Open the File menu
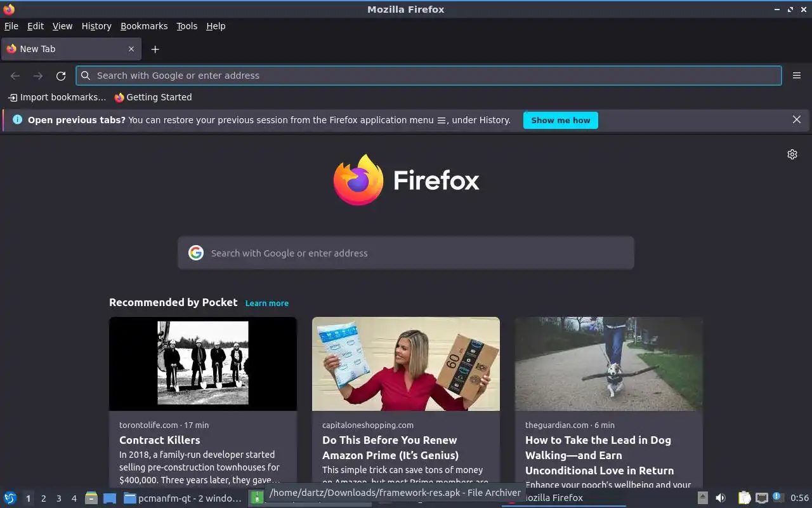Image resolution: width=812 pixels, height=508 pixels. tap(11, 26)
